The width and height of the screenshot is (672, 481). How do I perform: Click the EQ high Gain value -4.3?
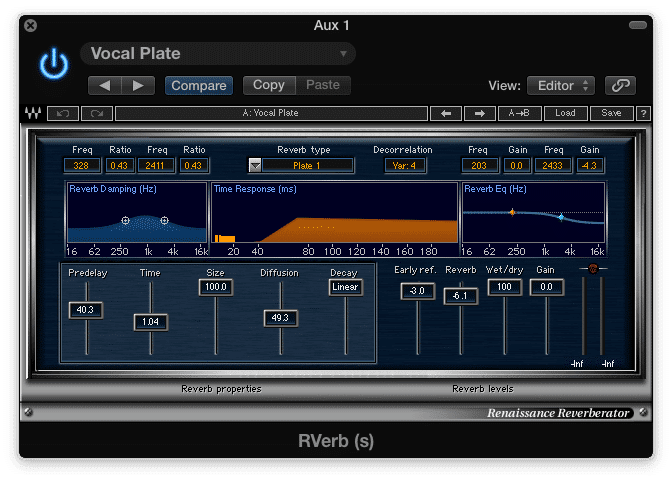(x=590, y=165)
